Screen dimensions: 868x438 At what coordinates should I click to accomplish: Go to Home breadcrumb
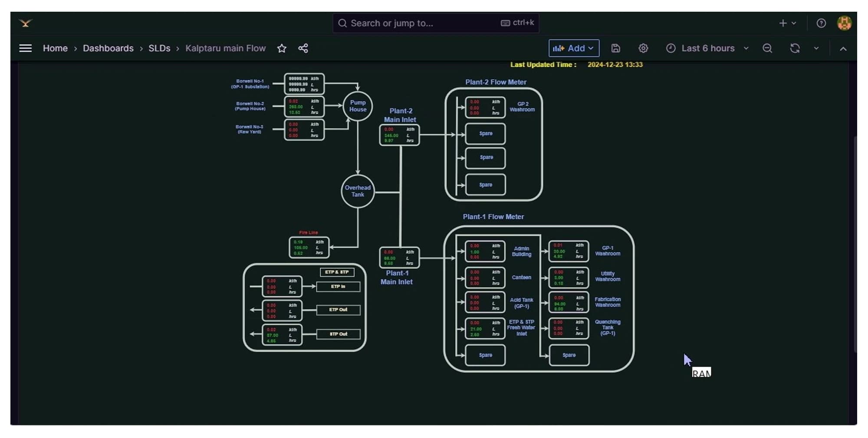[x=55, y=48]
